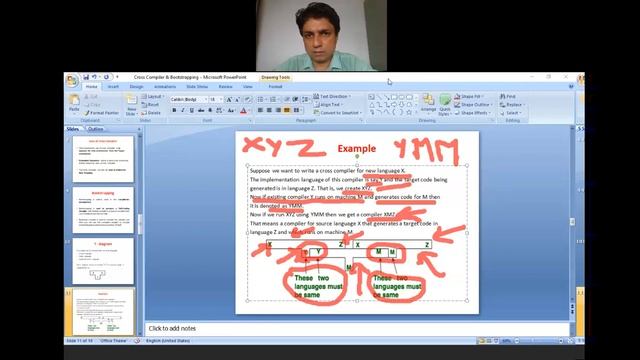Increase the paragraph list level
The height and width of the screenshot is (360, 640).
pyautogui.click(x=295, y=100)
